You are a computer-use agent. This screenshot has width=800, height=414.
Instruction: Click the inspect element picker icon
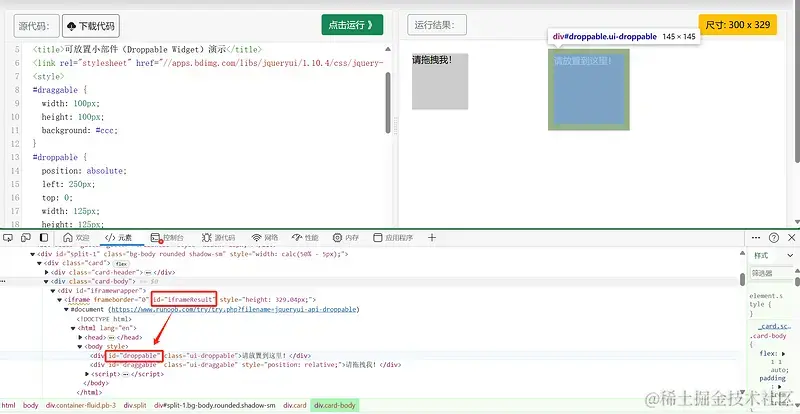pos(8,237)
